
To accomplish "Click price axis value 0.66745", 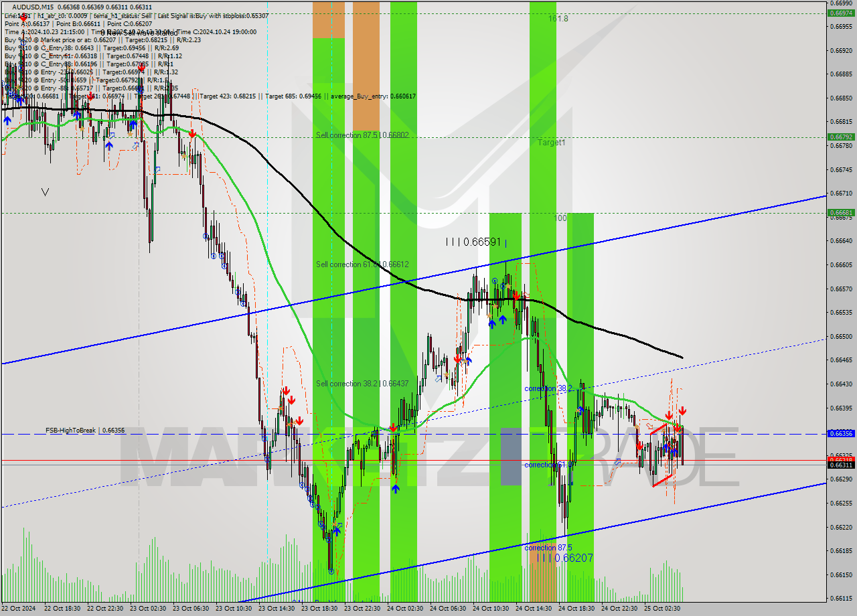I will pyautogui.click(x=842, y=169).
